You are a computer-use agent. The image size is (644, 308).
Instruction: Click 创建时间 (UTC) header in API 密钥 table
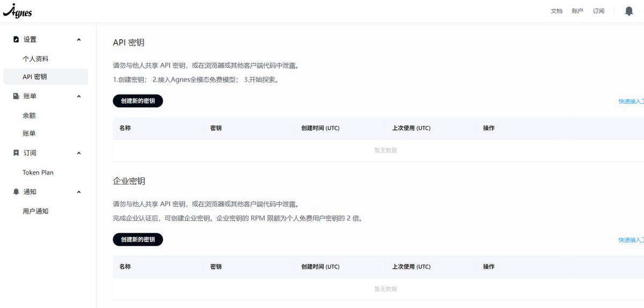[x=320, y=128]
